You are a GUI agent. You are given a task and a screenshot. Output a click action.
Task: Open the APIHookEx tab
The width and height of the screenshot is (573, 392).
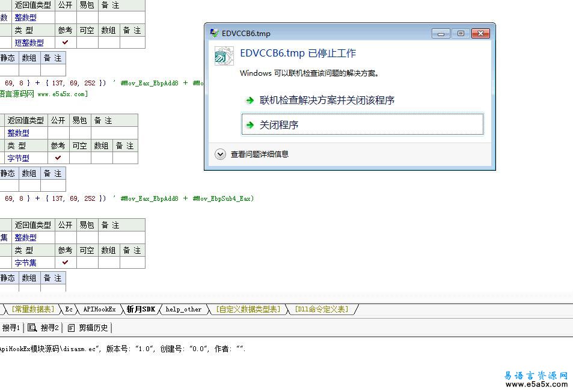[x=99, y=309]
